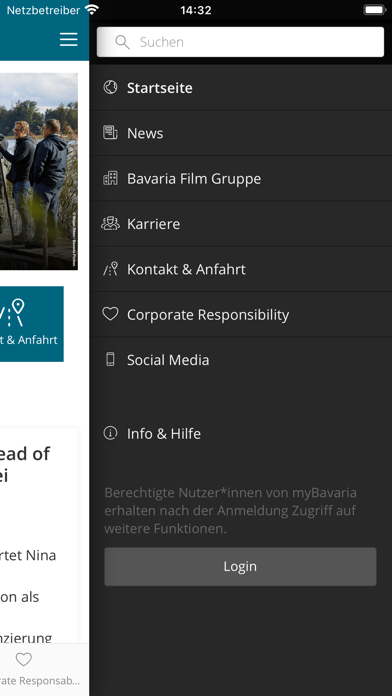Click the newspaper icon beside News
This screenshot has width=392, height=696.
[x=110, y=133]
